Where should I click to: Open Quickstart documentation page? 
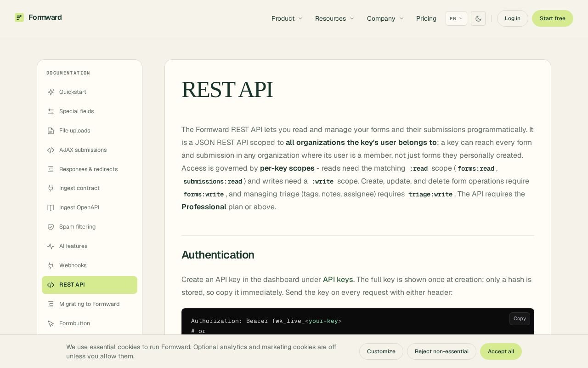tap(90, 92)
